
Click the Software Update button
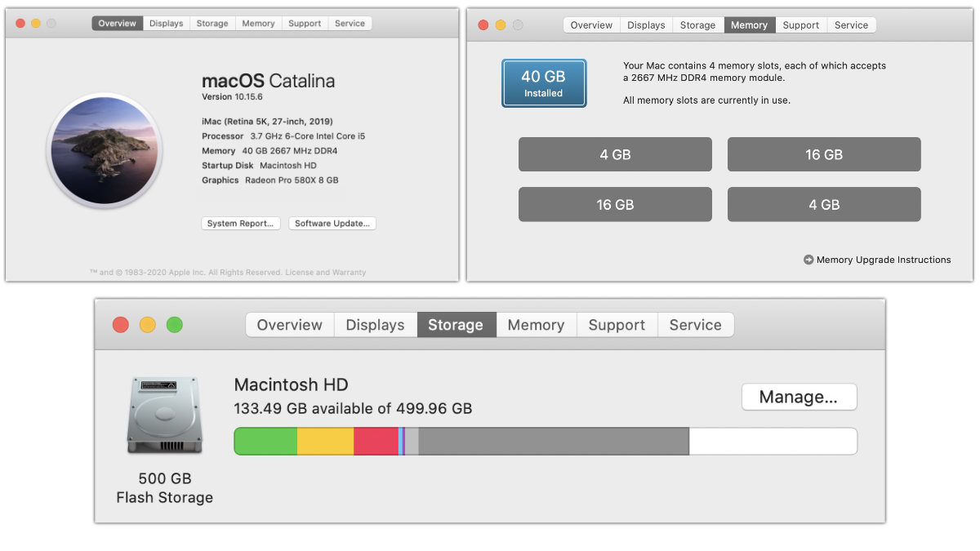[x=332, y=224]
